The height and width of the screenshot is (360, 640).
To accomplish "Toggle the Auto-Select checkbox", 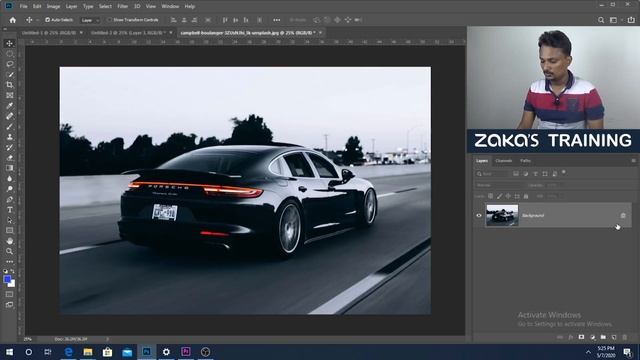I will 47,20.
